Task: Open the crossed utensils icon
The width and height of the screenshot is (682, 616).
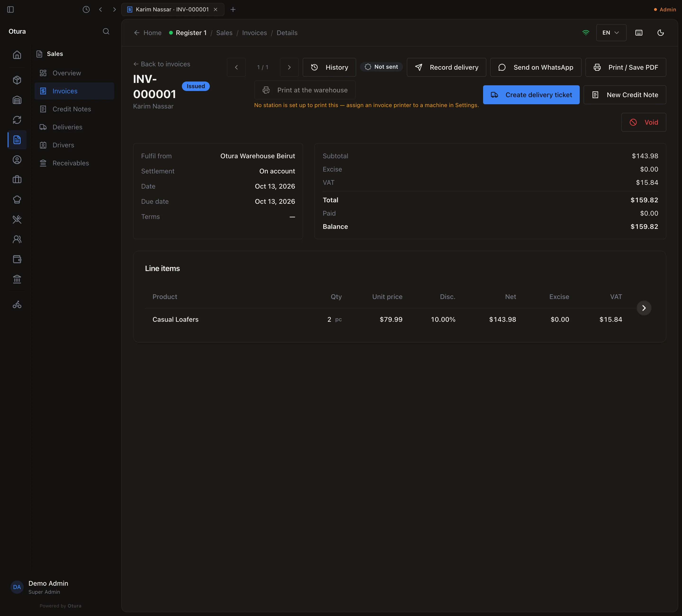Action: pos(17,220)
